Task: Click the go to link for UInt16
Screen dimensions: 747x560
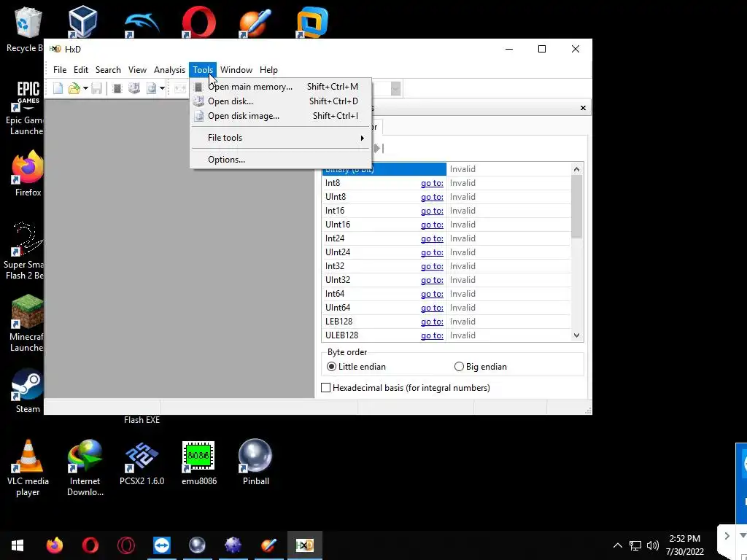Action: click(x=432, y=225)
